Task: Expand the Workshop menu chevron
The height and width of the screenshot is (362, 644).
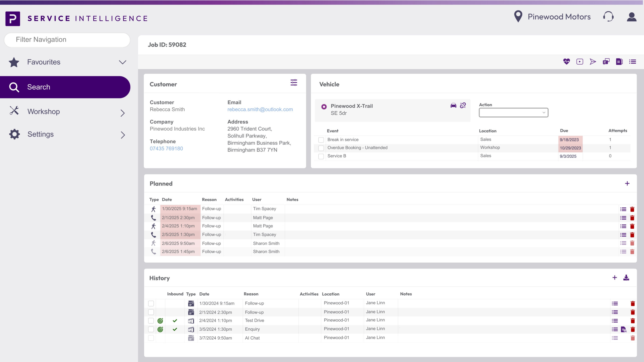Action: pos(123,113)
